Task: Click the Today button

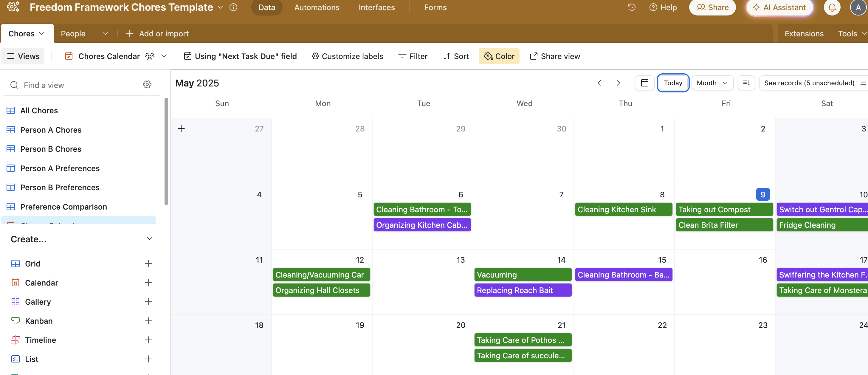Action: pos(672,83)
